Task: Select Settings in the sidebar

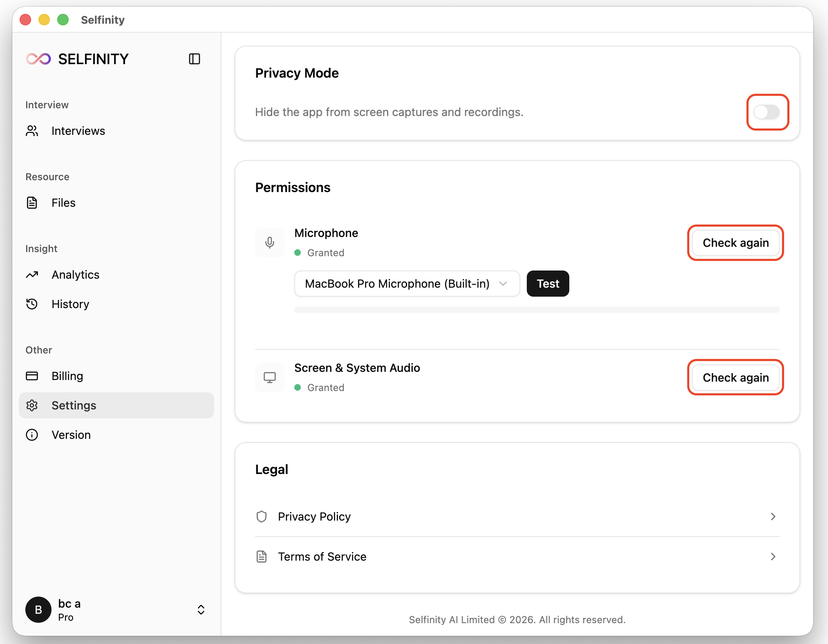Action: [116, 405]
